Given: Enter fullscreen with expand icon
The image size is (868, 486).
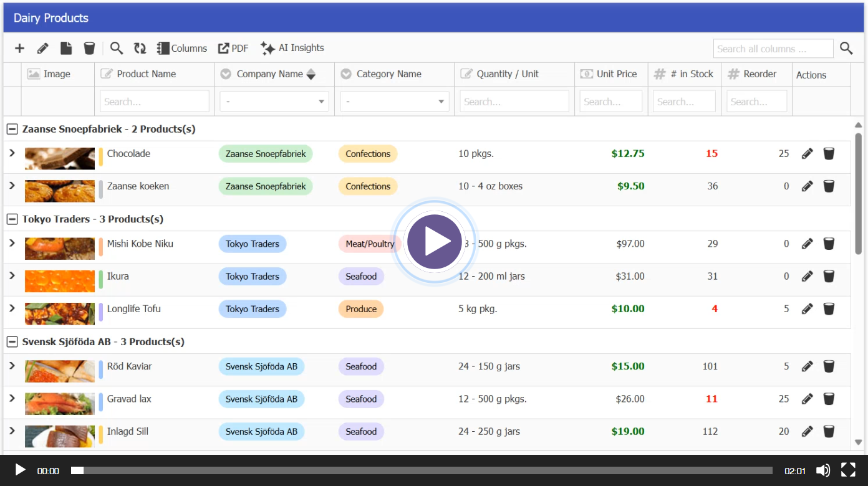Looking at the screenshot, I should [x=848, y=470].
